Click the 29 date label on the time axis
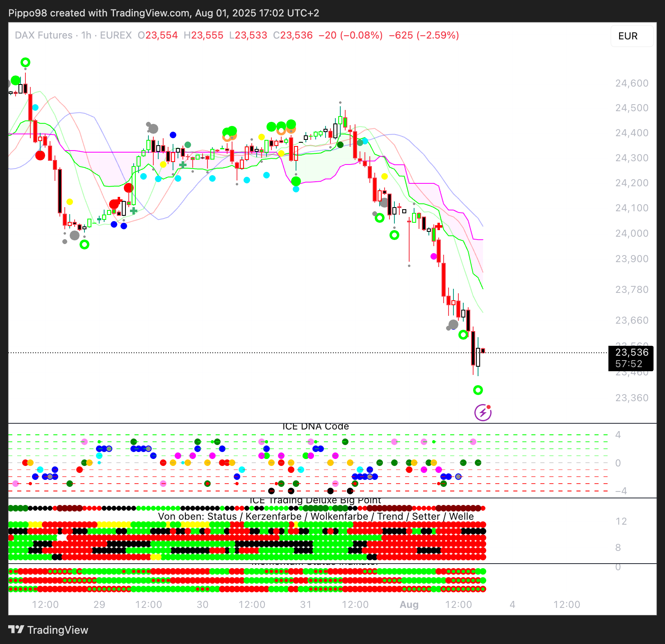The image size is (665, 644). pyautogui.click(x=99, y=605)
